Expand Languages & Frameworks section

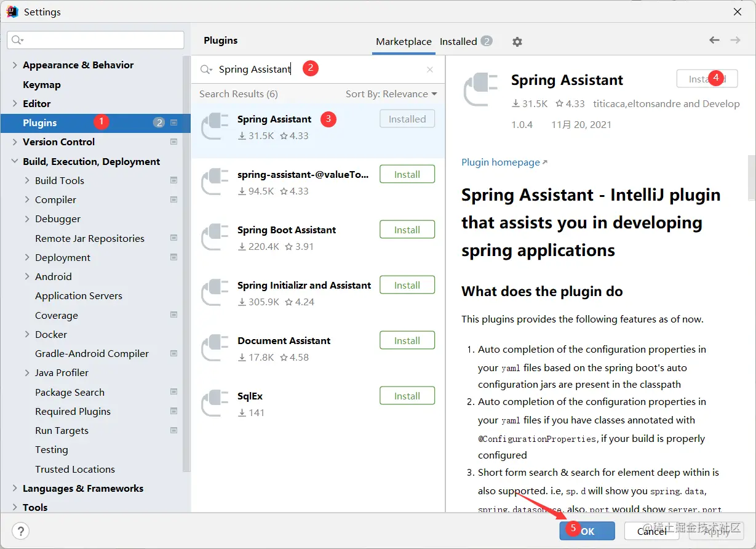click(x=15, y=488)
